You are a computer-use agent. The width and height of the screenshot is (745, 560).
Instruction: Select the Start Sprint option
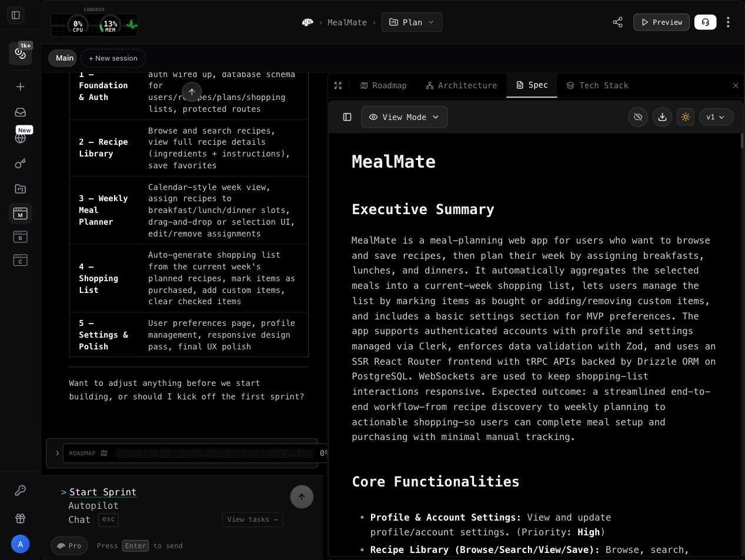tap(103, 492)
